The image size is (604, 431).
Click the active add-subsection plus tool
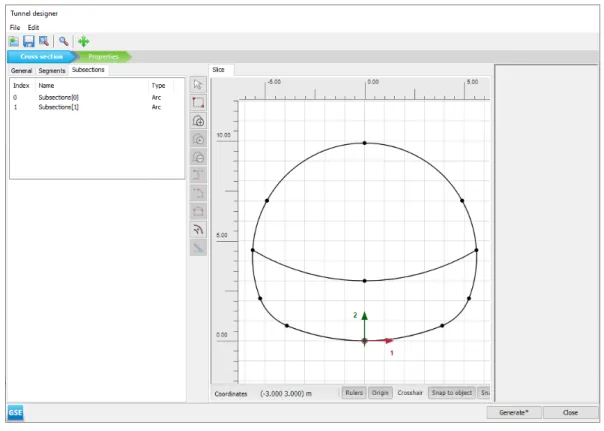click(198, 121)
